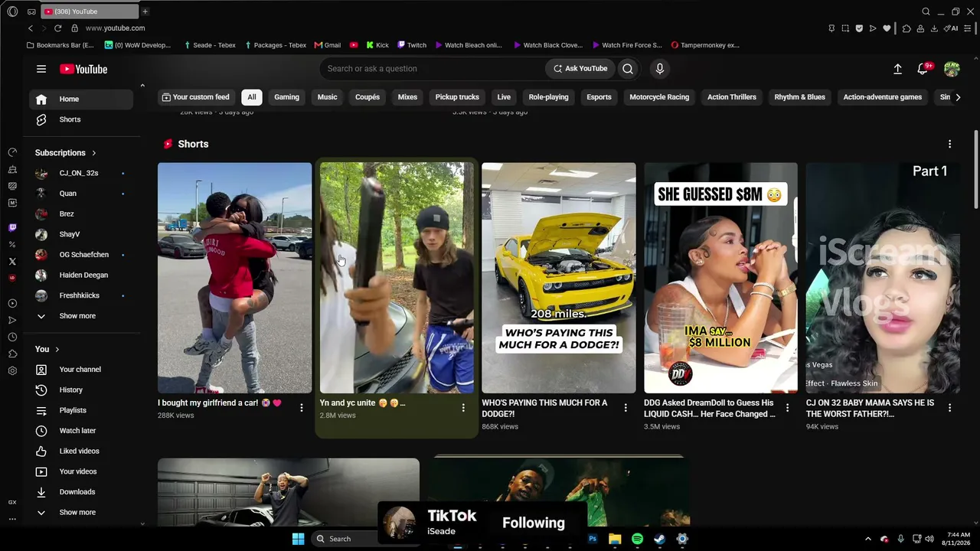Reload the current page
980x551 pixels.
(x=57, y=28)
